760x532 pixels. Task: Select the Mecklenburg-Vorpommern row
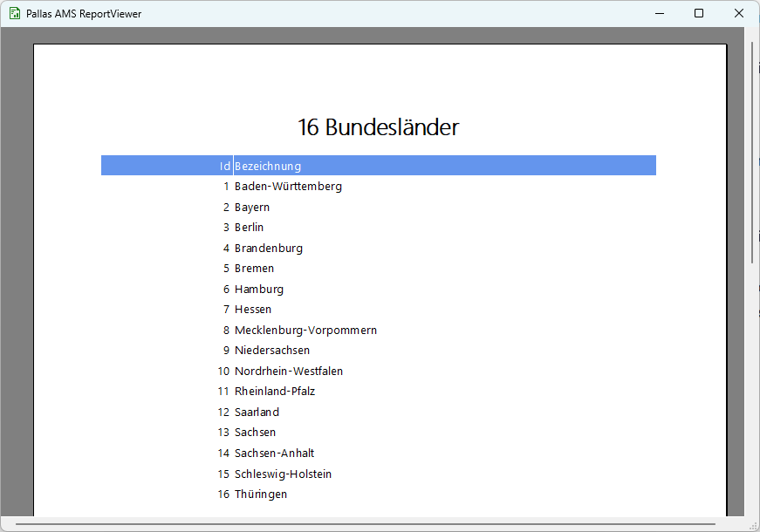(305, 331)
